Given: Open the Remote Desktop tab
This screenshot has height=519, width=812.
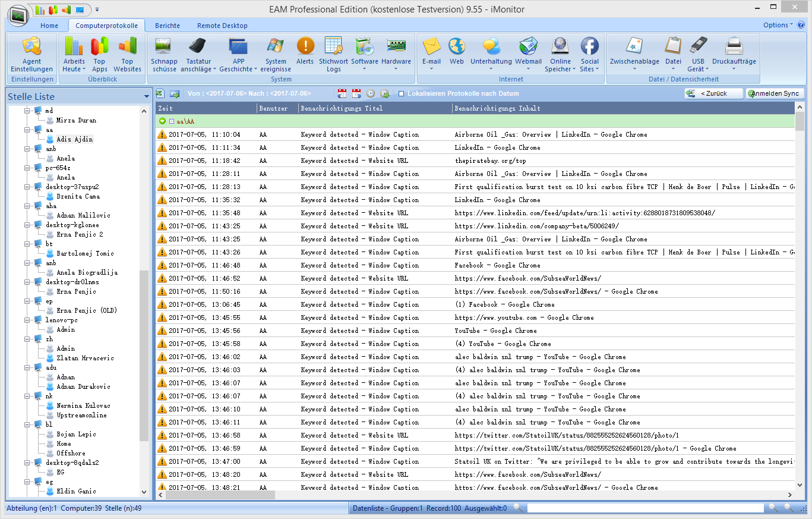Looking at the screenshot, I should tap(222, 26).
